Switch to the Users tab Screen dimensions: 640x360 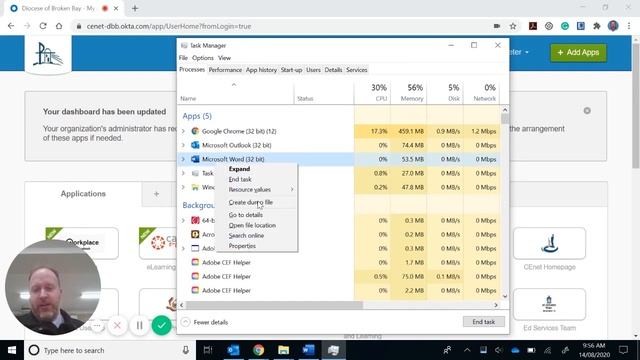(x=313, y=70)
